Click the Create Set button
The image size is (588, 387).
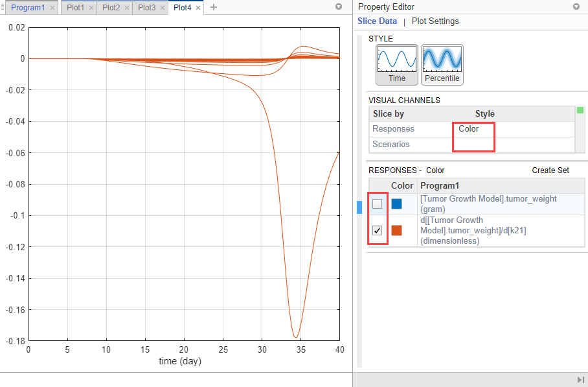click(x=550, y=170)
